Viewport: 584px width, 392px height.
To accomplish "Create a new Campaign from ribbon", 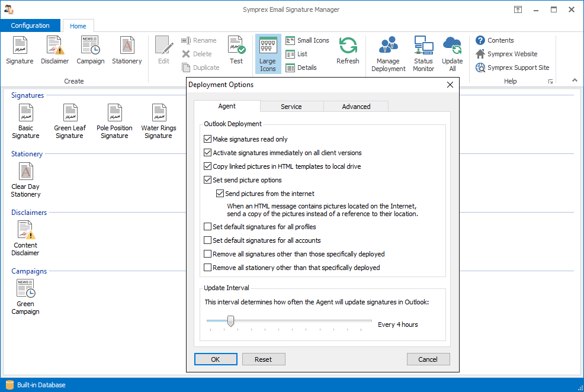I will pos(91,50).
